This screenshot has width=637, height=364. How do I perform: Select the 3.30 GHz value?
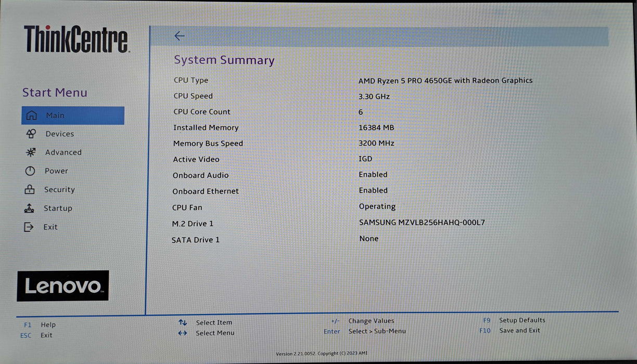point(374,97)
